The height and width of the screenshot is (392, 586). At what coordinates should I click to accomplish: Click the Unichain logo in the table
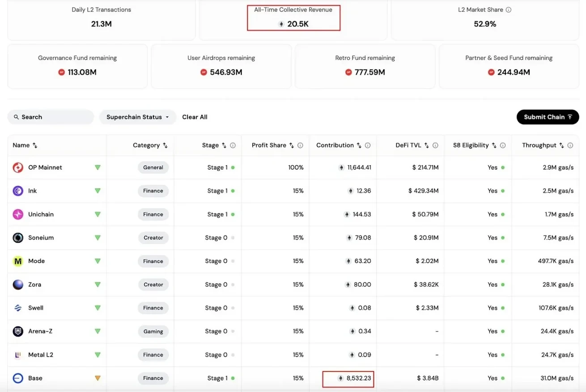pyautogui.click(x=17, y=214)
